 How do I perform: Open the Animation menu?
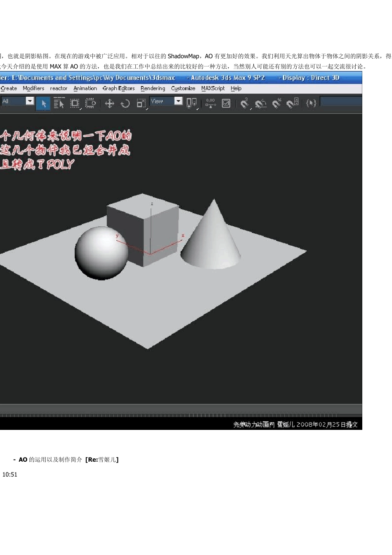(85, 88)
